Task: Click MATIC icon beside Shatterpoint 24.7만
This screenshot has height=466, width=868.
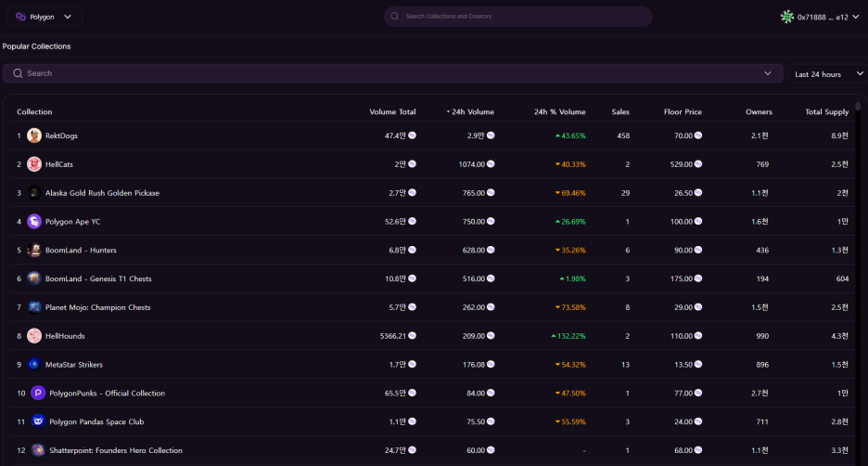Action: tap(413, 450)
